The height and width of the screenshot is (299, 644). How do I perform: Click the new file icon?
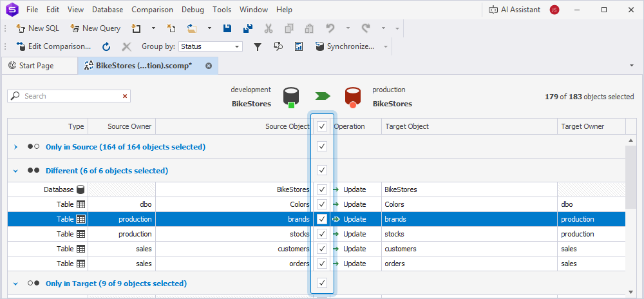[x=171, y=28]
